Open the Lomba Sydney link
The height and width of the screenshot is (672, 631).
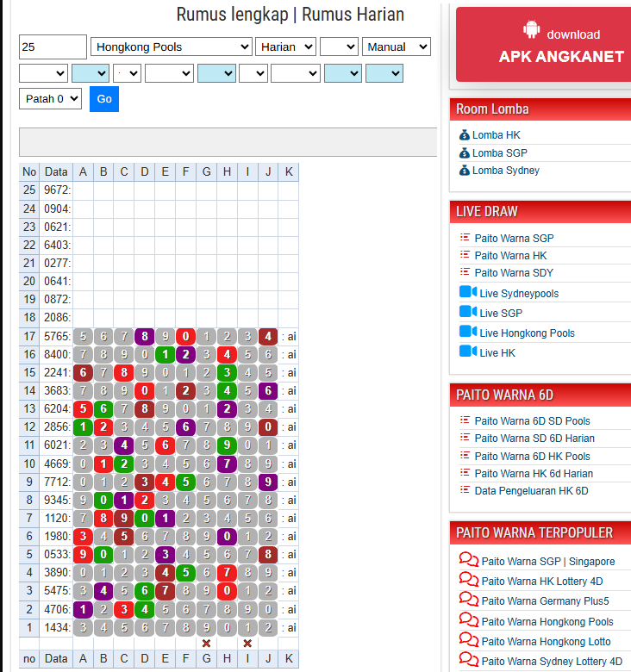(x=505, y=171)
